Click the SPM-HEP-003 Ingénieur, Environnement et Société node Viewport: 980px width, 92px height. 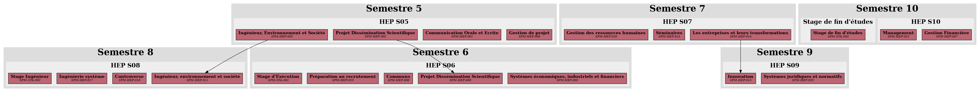coord(282,35)
